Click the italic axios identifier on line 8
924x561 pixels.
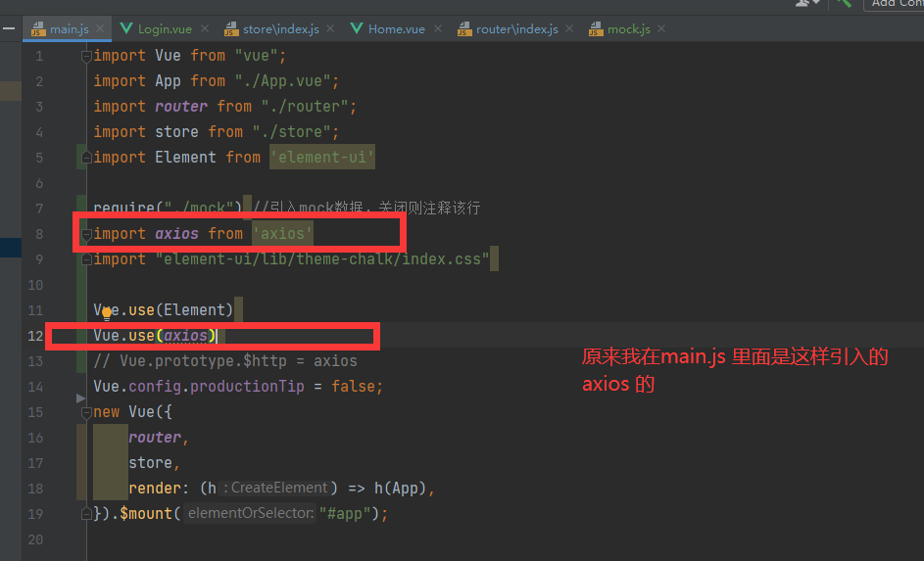[x=176, y=234]
